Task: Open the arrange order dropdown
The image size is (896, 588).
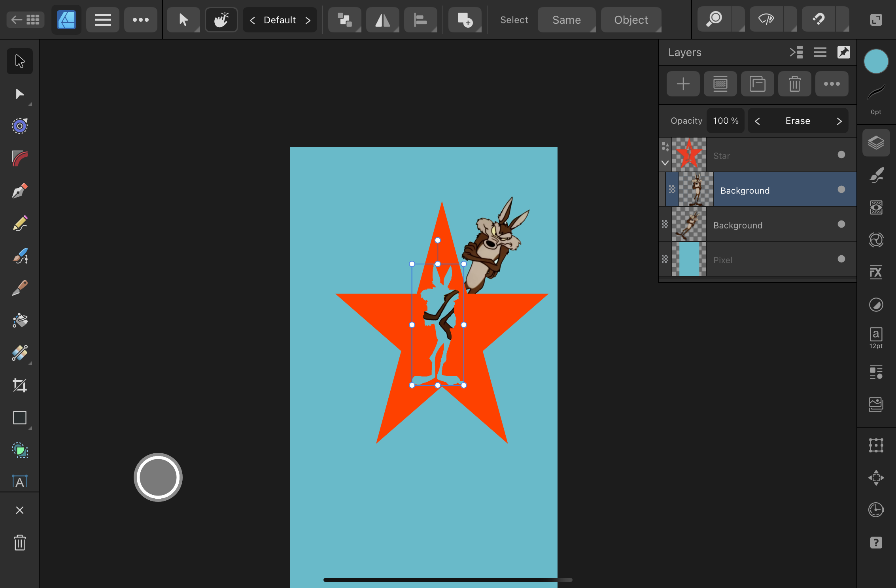Action: coord(345,20)
